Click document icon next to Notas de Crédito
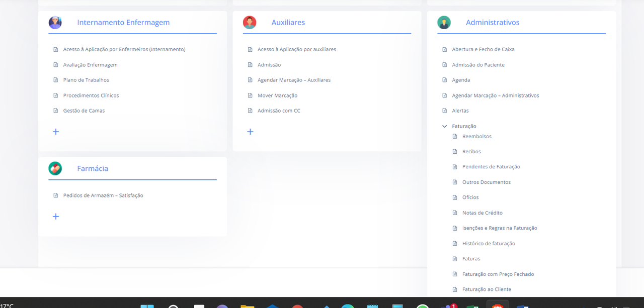Image resolution: width=644 pixels, height=308 pixels. point(455,213)
